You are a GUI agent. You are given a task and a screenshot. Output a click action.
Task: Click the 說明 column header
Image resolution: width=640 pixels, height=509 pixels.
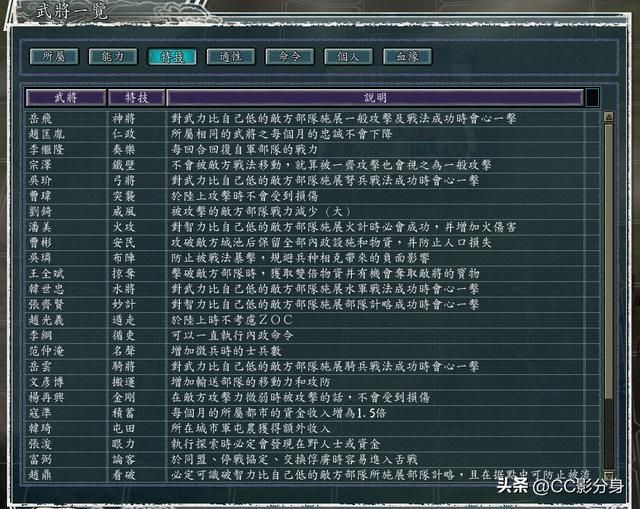(x=375, y=98)
